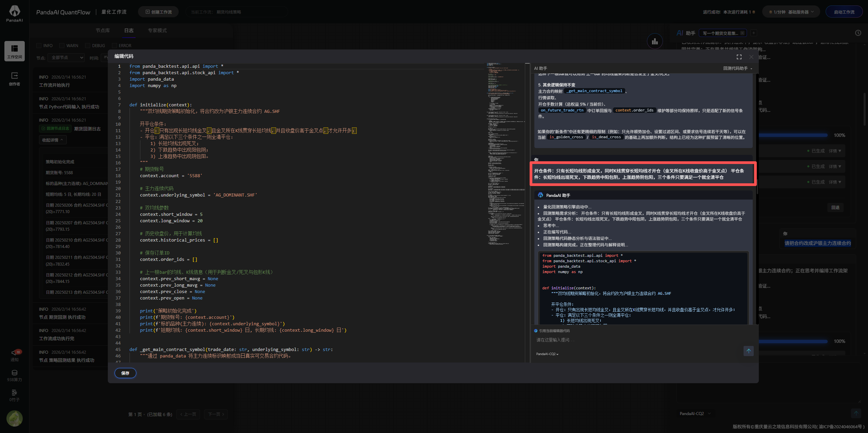Screen dimensions: 868x433
Task: Expand 详情 on the third 已生成 row
Action: click(835, 182)
